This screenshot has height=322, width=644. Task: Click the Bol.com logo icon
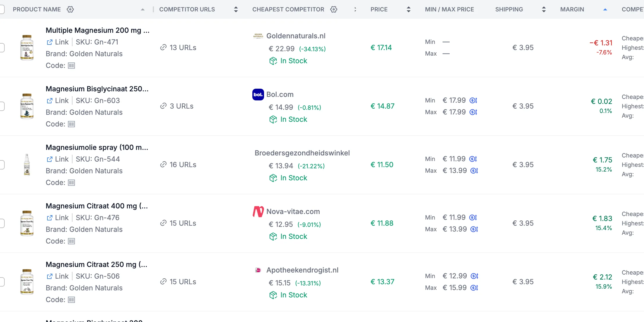click(x=258, y=95)
